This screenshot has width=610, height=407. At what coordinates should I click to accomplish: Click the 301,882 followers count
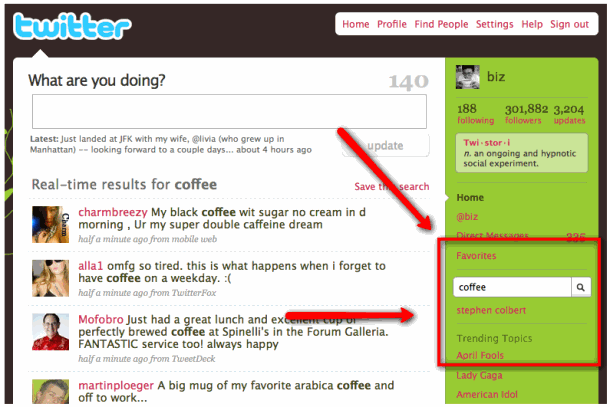pyautogui.click(x=526, y=114)
